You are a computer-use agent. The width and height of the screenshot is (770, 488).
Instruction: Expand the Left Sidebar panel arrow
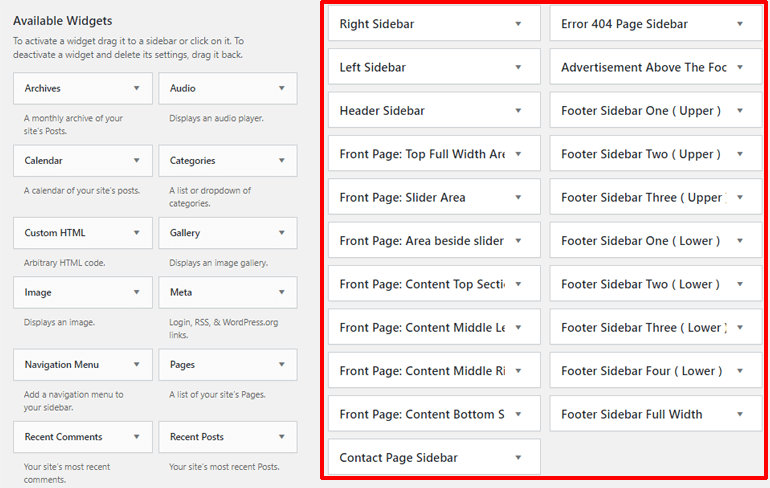click(x=518, y=68)
